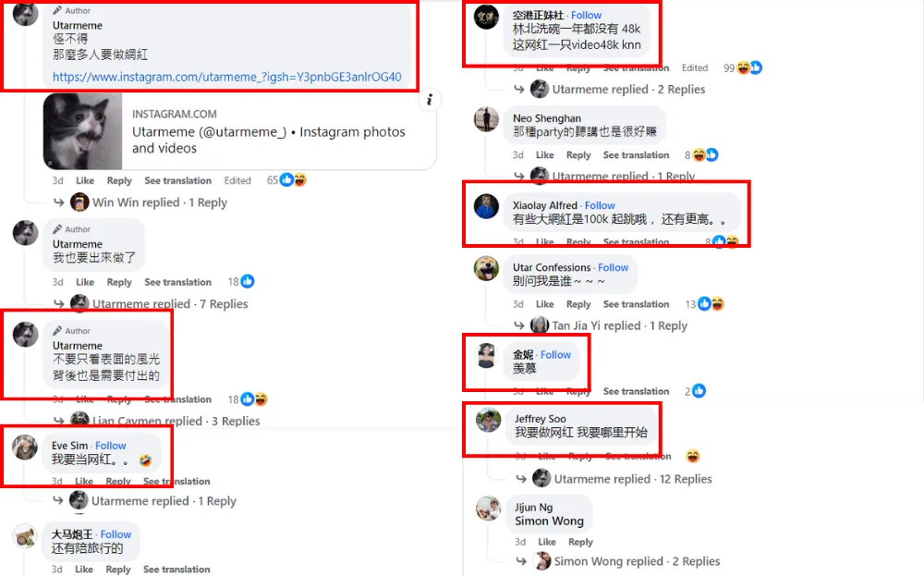Viewport: 924px width, 576px height.
Task: Open the tagged Simon Wong name in comment
Action: coord(549,521)
